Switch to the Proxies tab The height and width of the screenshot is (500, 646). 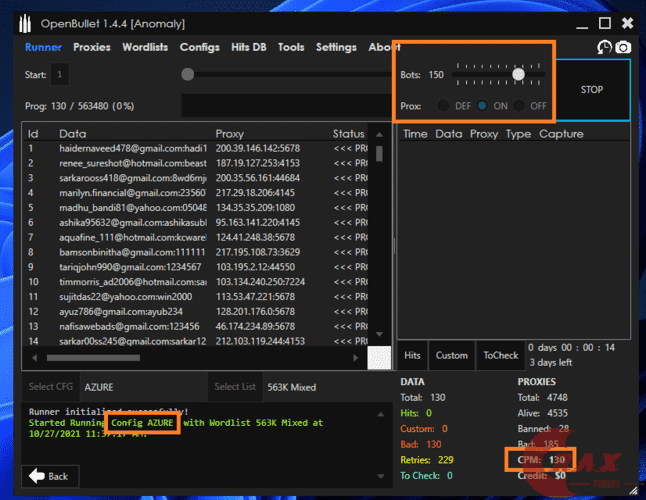pyautogui.click(x=92, y=47)
